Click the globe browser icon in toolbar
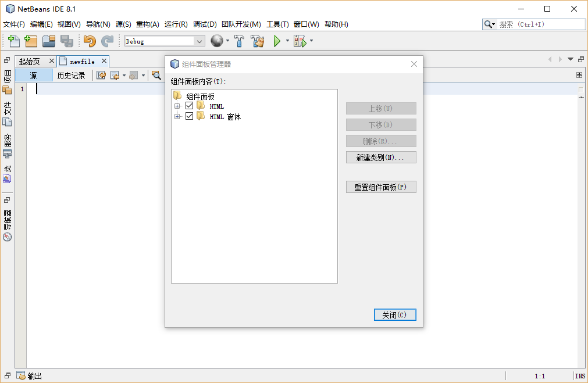This screenshot has height=383, width=588. tap(217, 41)
